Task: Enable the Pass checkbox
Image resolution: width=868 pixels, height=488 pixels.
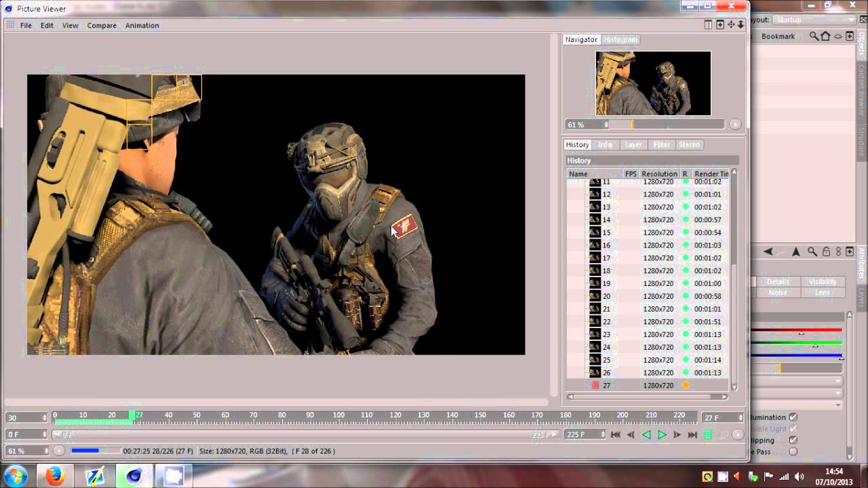Action: tap(793, 451)
